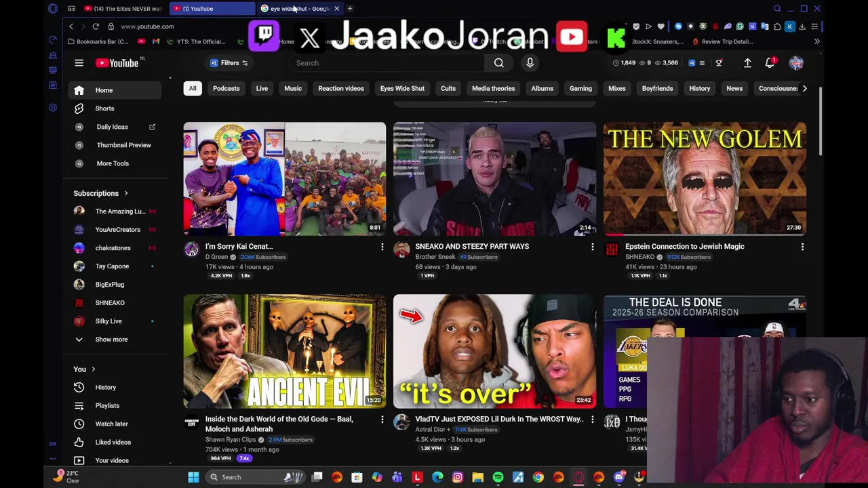Screen dimensions: 868x488
Task: Click the YouTube search field
Action: pyautogui.click(x=387, y=63)
